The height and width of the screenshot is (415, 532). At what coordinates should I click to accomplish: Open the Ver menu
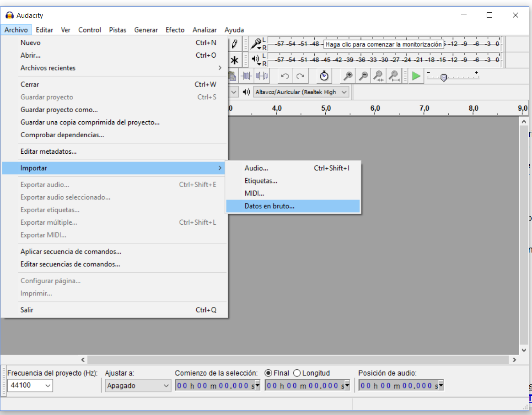click(65, 30)
